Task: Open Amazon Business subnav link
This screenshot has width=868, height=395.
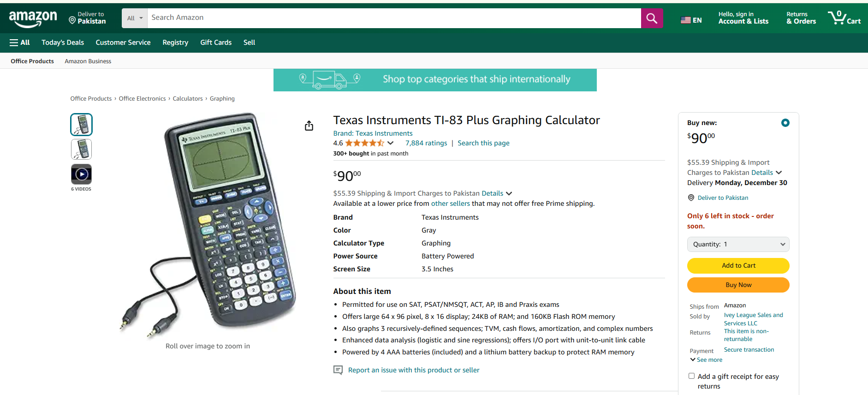Action: point(88,61)
